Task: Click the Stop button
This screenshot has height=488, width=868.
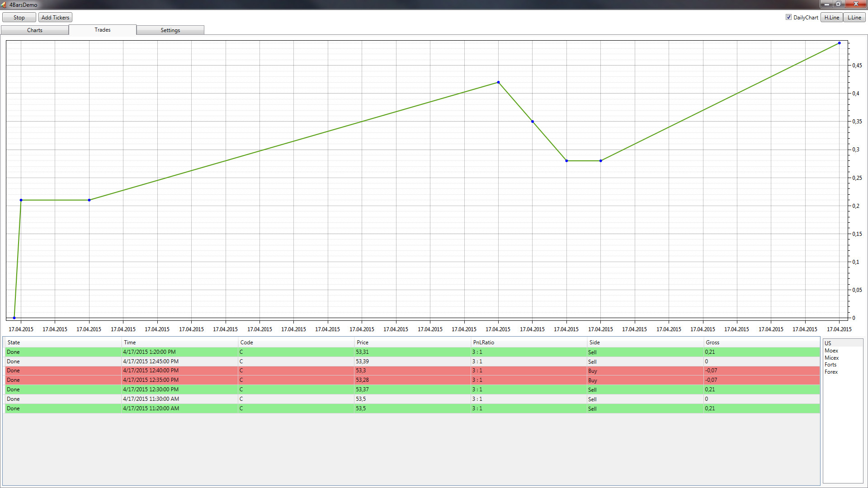Action: (x=19, y=18)
